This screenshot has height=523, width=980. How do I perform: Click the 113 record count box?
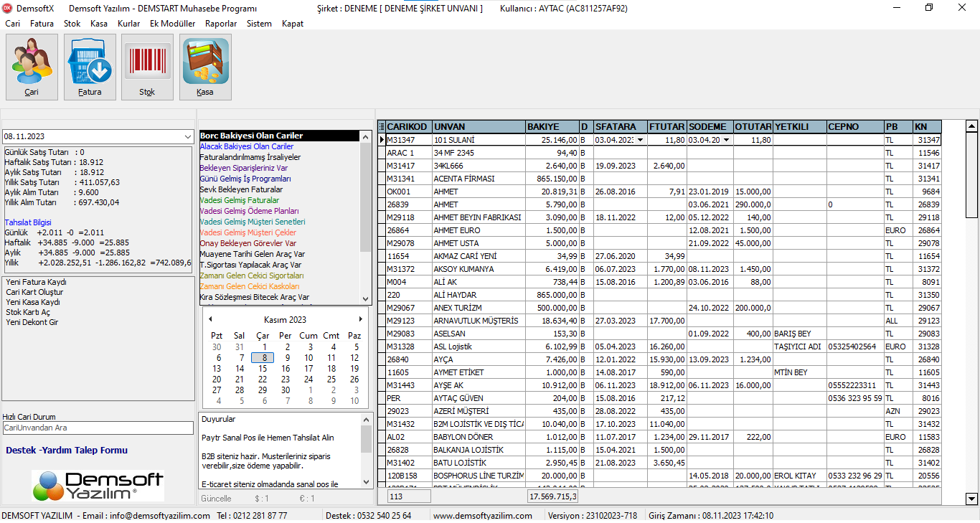[409, 496]
